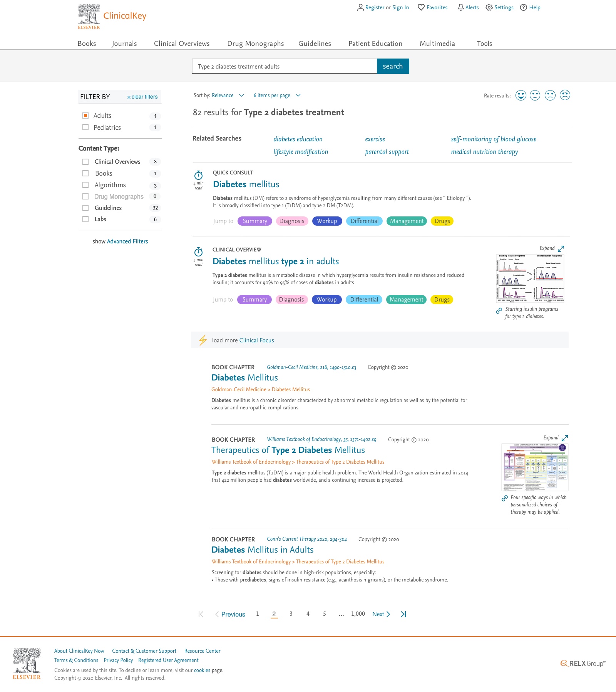Open Diabetes mellitus type 2 in adults
Viewport: 616px width, 692px height.
coord(276,261)
